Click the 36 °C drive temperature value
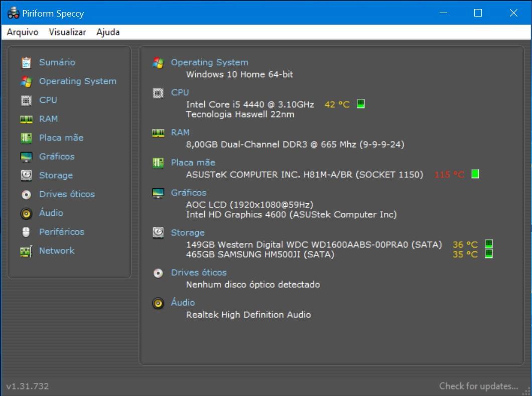This screenshot has height=396, width=532. (x=465, y=244)
